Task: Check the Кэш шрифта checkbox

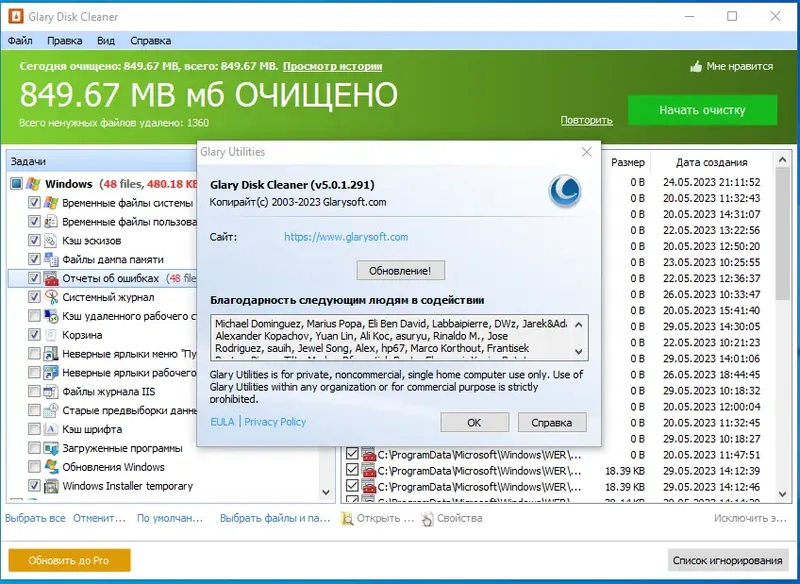Action: pos(34,429)
